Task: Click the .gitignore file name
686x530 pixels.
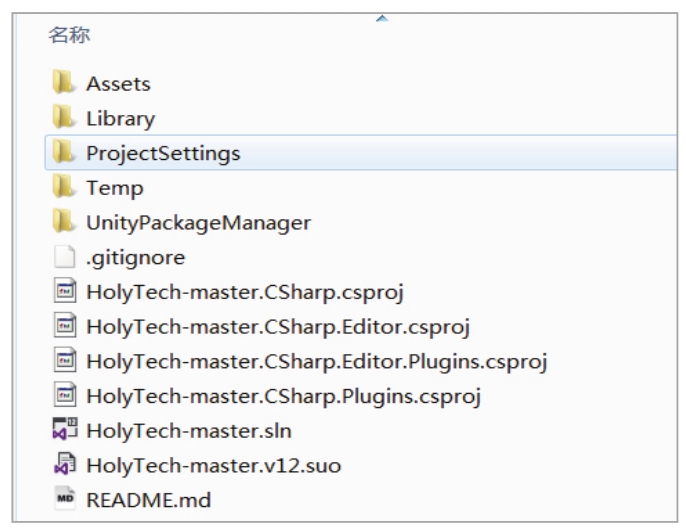Action: (x=136, y=258)
